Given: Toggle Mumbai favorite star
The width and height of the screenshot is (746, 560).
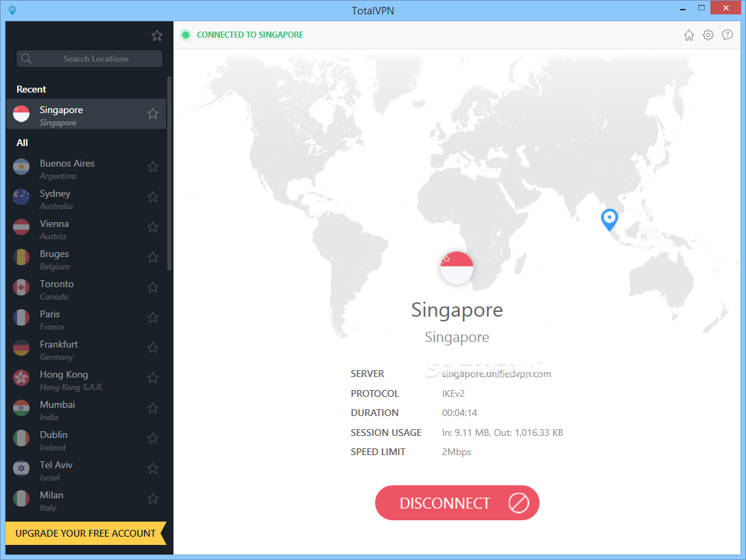Looking at the screenshot, I should [153, 409].
